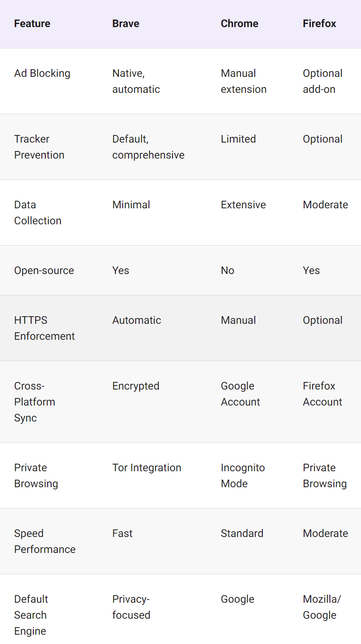Click the Speed Performance row label
361x644 pixels.
pos(45,541)
